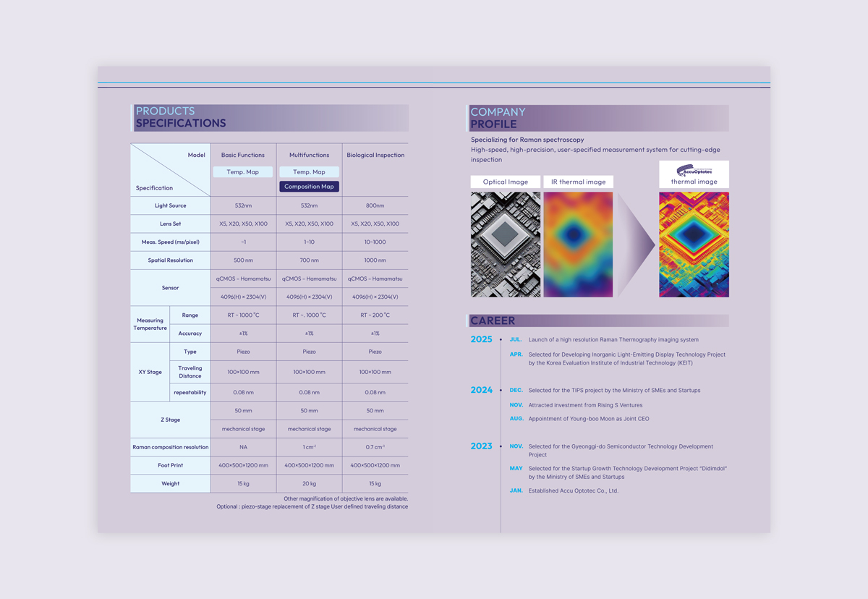Select the Optical Image label
The height and width of the screenshot is (599, 868).
506,182
